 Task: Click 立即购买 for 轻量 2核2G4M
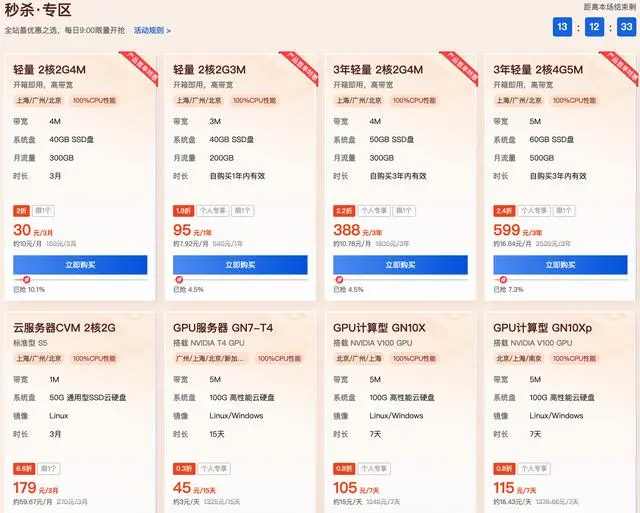[80, 265]
